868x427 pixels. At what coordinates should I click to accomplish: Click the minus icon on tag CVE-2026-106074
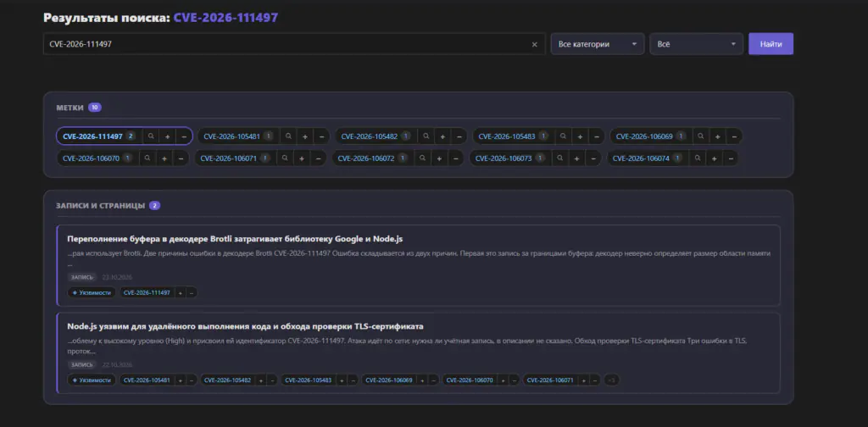tap(730, 158)
